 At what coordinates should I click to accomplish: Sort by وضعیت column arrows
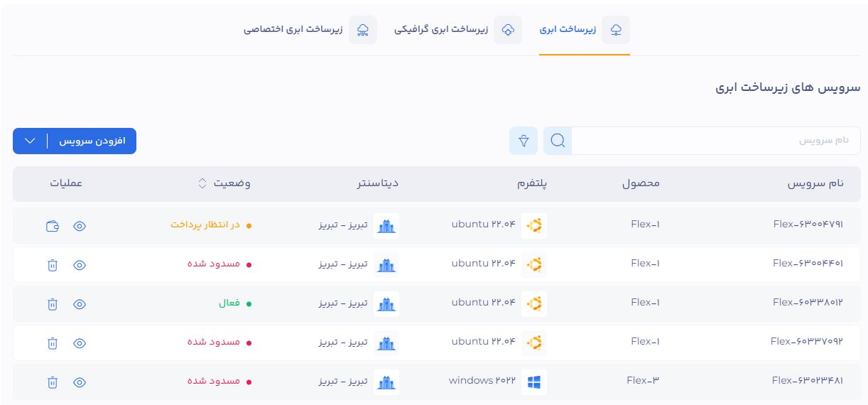coord(202,183)
